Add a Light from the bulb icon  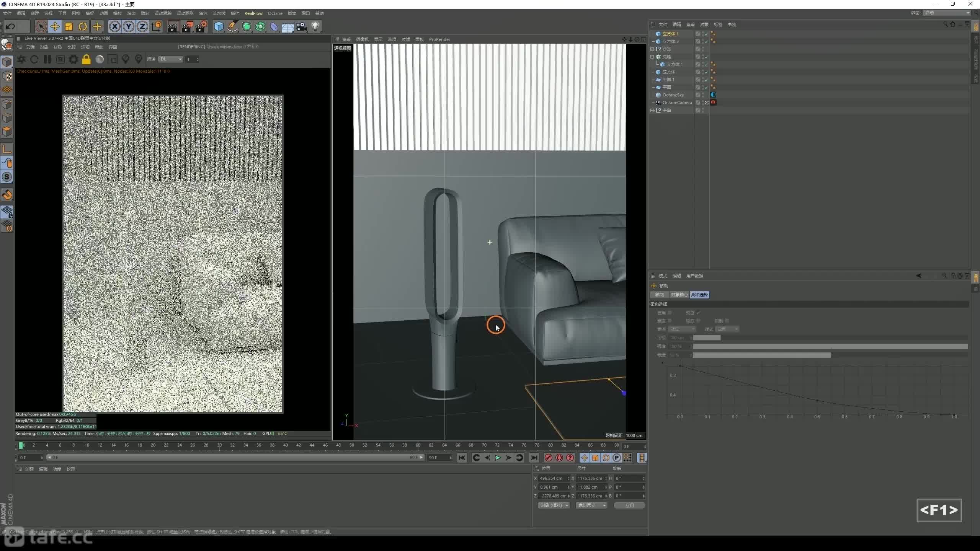pos(315,26)
